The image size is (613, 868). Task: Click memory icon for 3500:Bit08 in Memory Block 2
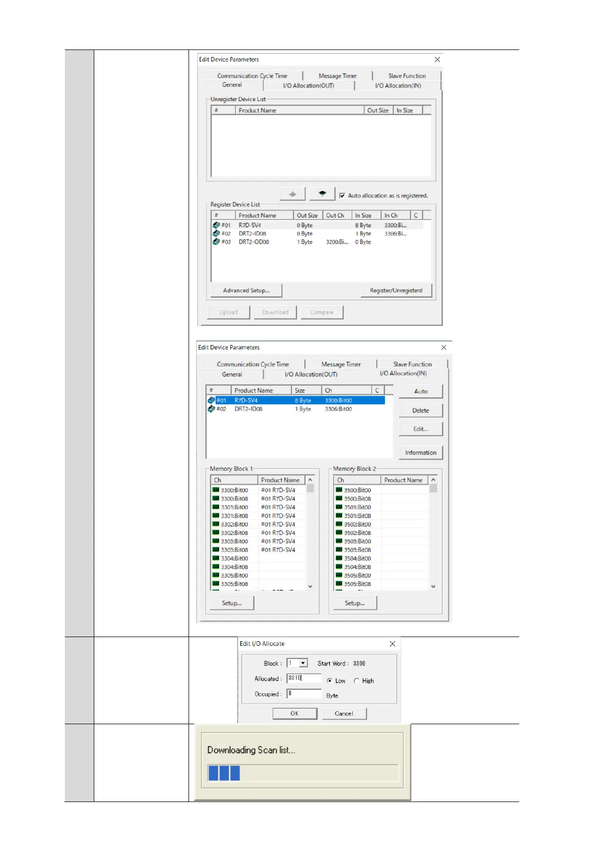coord(339,498)
